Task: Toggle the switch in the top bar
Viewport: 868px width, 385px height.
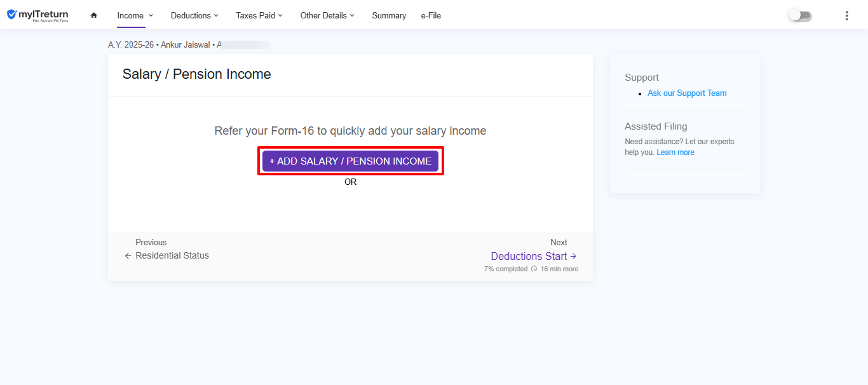Action: tap(800, 16)
